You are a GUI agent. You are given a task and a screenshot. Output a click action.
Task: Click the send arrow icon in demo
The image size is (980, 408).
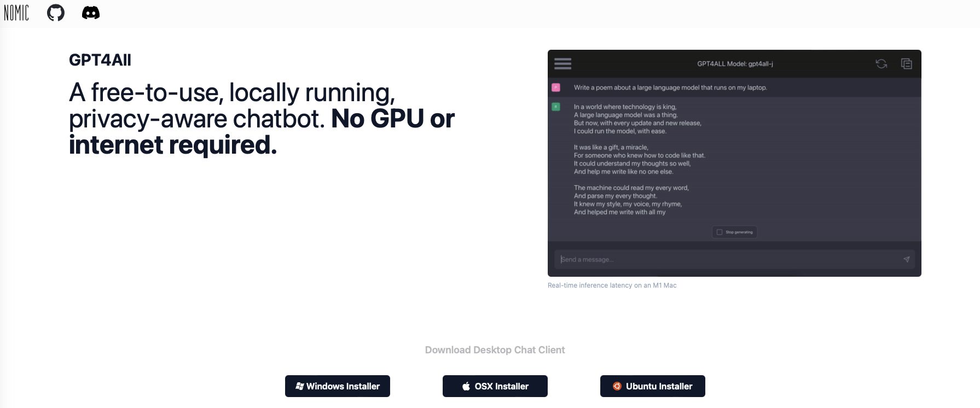tap(906, 259)
